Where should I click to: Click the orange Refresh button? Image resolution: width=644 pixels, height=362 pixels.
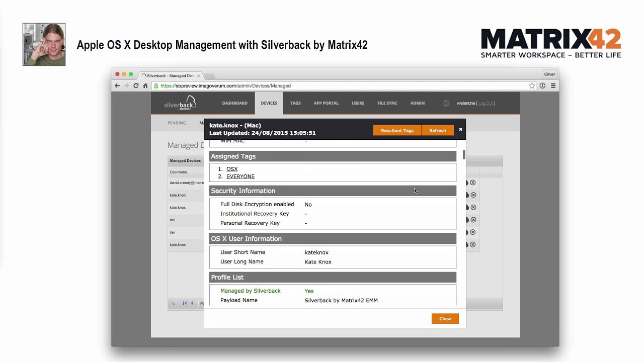pyautogui.click(x=437, y=130)
